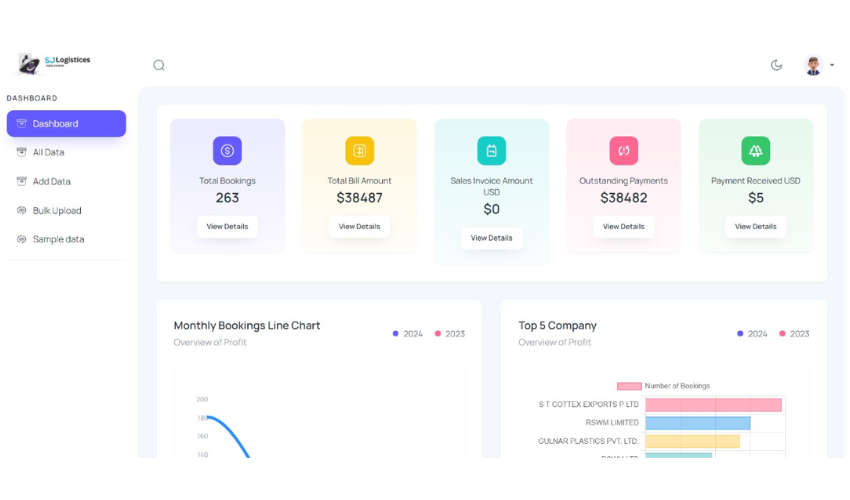Click the Number of Bookings legend swatch
This screenshot has width=850, height=500.
629,386
